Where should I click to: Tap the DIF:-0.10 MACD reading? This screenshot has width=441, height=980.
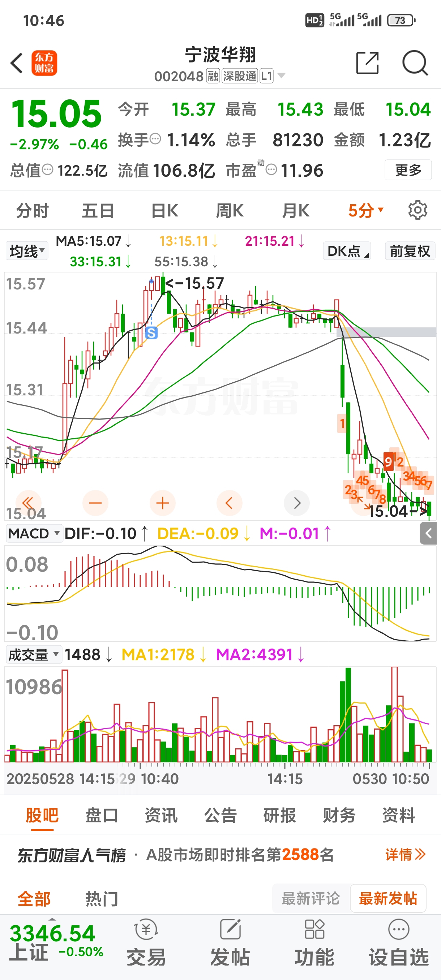tap(106, 533)
